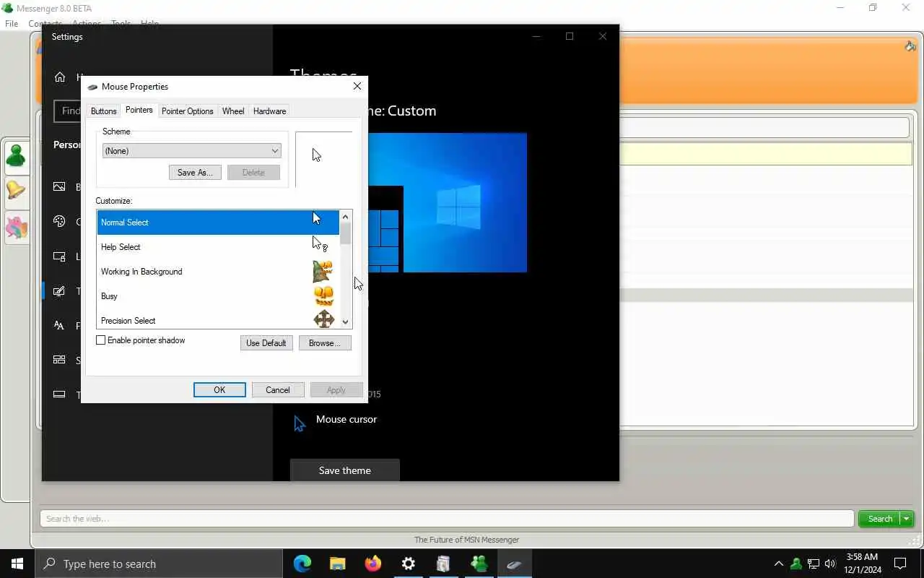The height and width of the screenshot is (578, 924).
Task: Click the Messenger paint customize icon
Action: pos(910,46)
